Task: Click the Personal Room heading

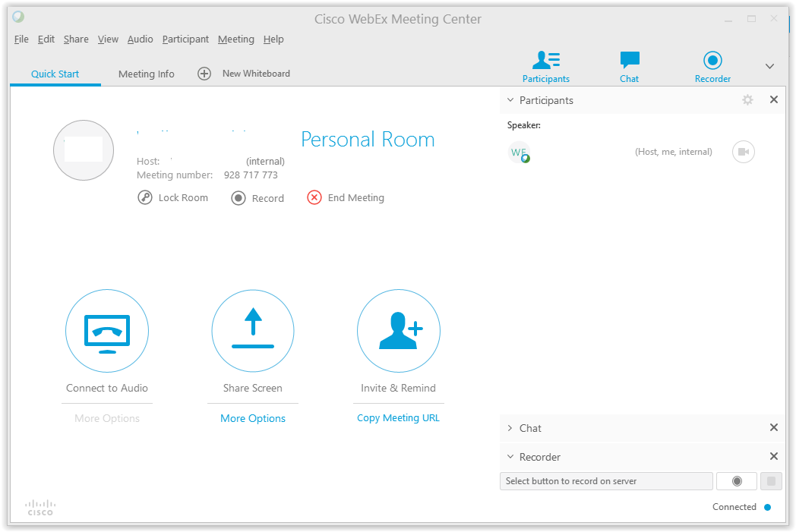Action: [x=368, y=140]
